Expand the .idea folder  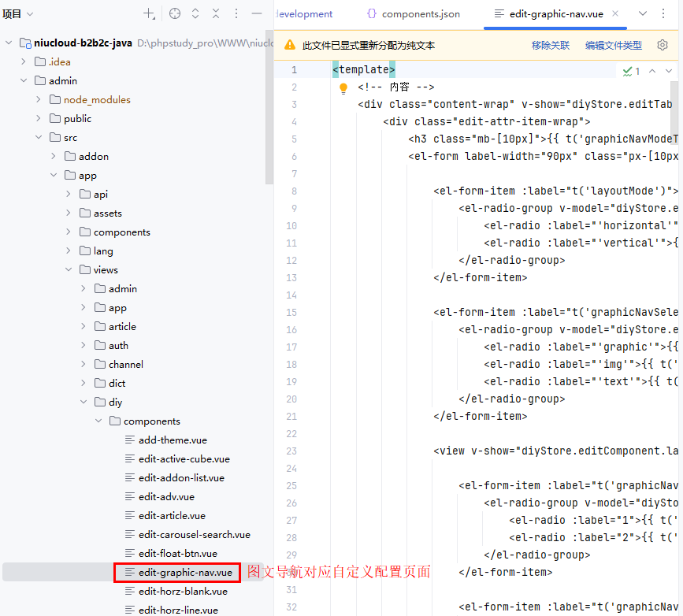pos(23,62)
